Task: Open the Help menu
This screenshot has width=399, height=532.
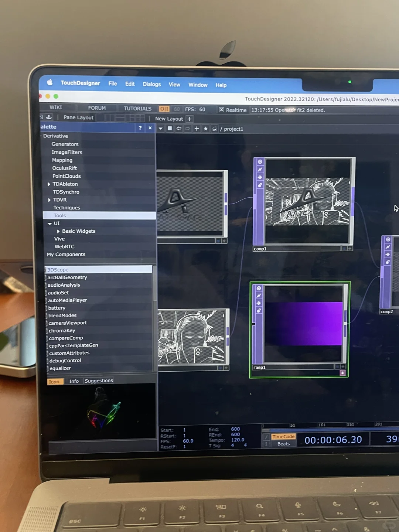Action: pyautogui.click(x=221, y=85)
